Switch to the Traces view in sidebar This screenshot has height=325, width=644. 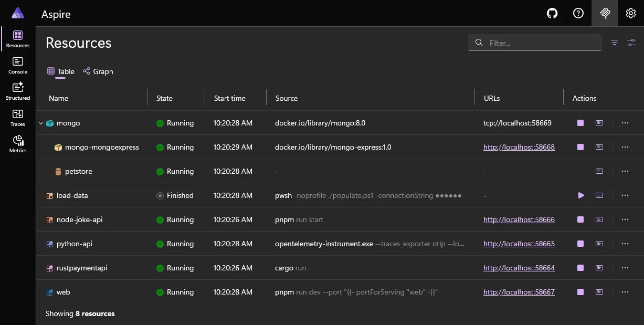point(17,117)
